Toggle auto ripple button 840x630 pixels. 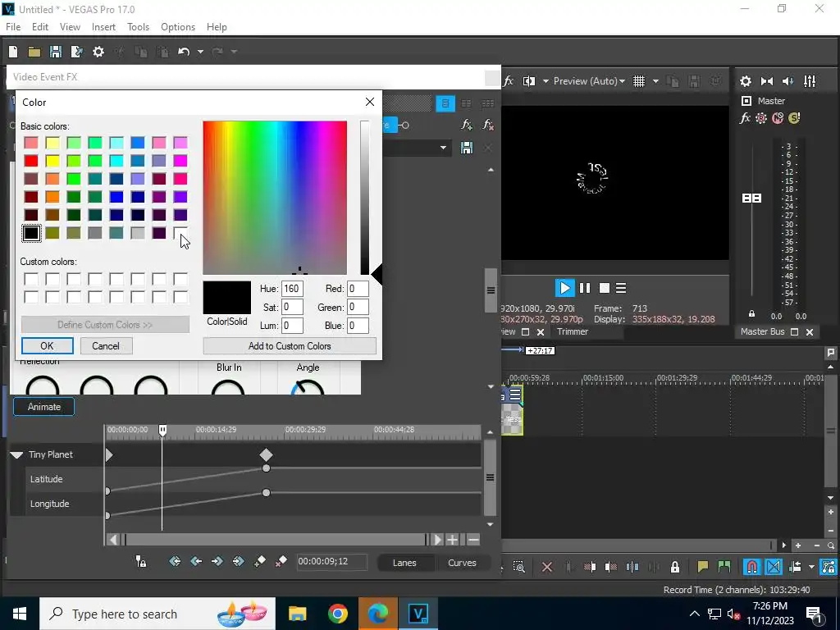[795, 567]
